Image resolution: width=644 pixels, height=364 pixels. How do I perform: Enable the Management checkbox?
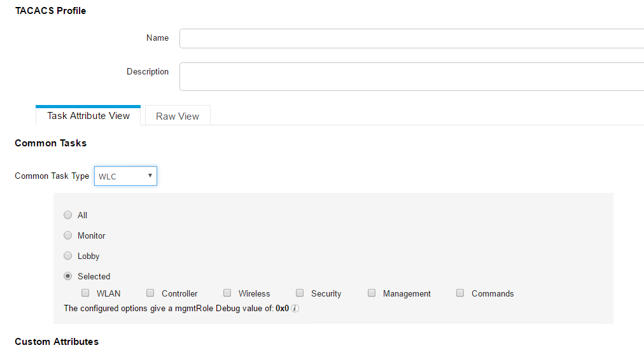point(372,293)
